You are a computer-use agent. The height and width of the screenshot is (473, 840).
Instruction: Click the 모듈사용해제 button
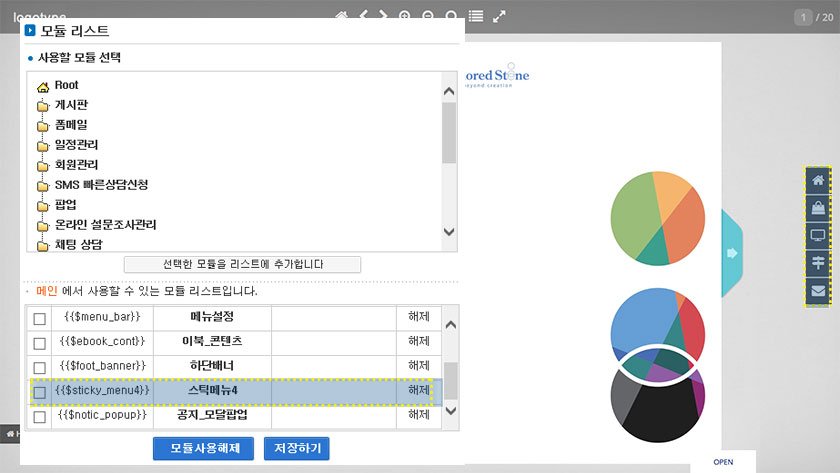point(203,449)
